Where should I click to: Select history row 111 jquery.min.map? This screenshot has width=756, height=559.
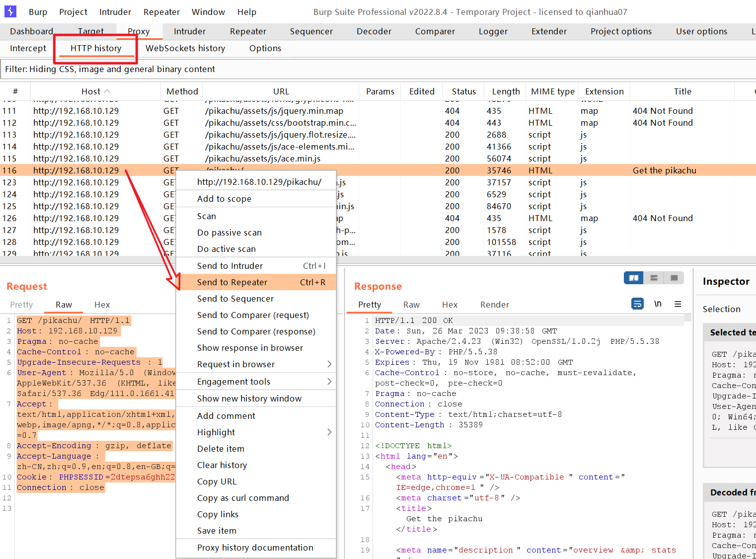pyautogui.click(x=378, y=111)
